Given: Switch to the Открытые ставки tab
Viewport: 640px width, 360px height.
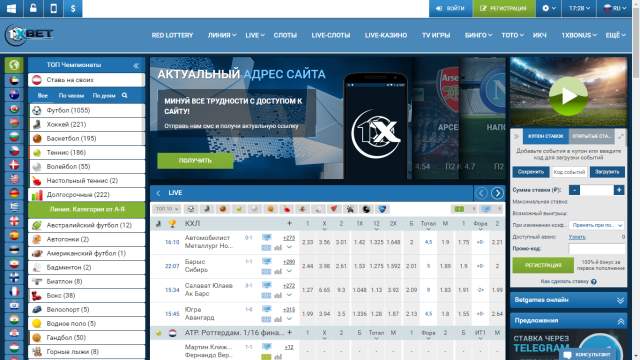Looking at the screenshot, I should (x=591, y=136).
